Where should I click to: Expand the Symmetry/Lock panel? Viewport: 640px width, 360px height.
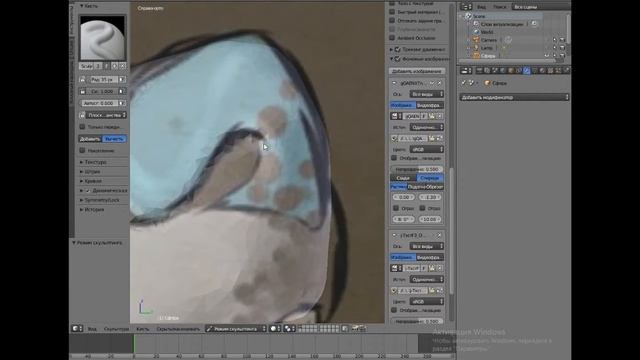point(102,200)
